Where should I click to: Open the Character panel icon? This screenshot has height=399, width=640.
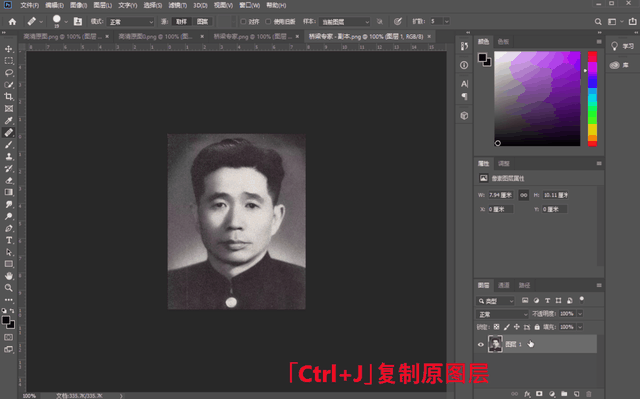point(464,84)
